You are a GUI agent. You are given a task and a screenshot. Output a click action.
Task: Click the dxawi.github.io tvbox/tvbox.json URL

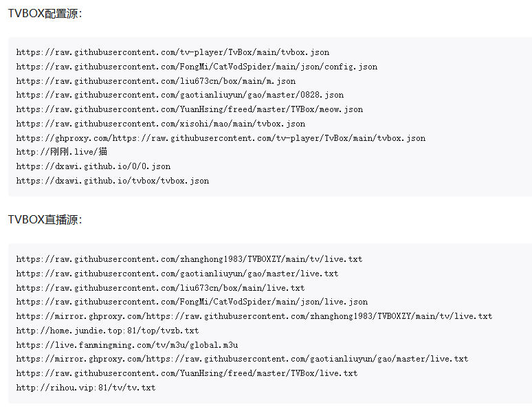pos(113,181)
